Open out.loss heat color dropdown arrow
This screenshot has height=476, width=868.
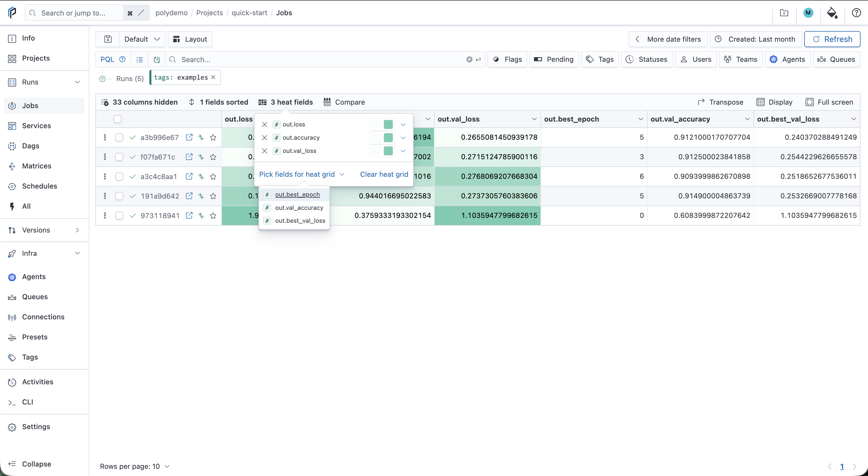click(403, 124)
